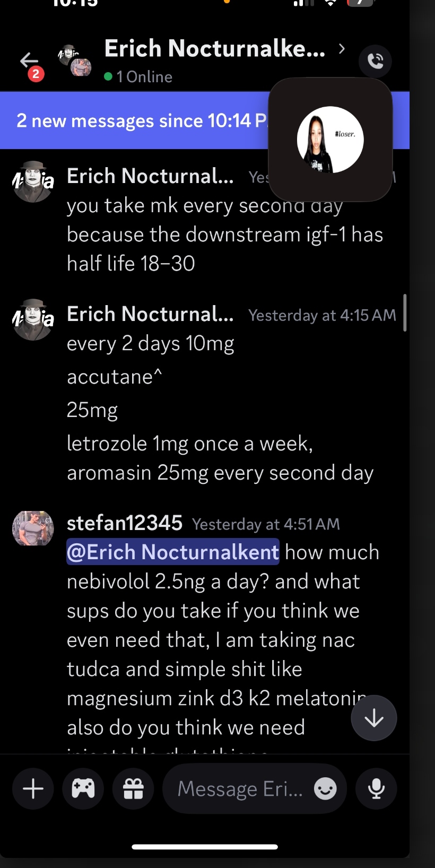Start a voice call with the phone icon
The height and width of the screenshot is (868, 435).
click(x=375, y=61)
